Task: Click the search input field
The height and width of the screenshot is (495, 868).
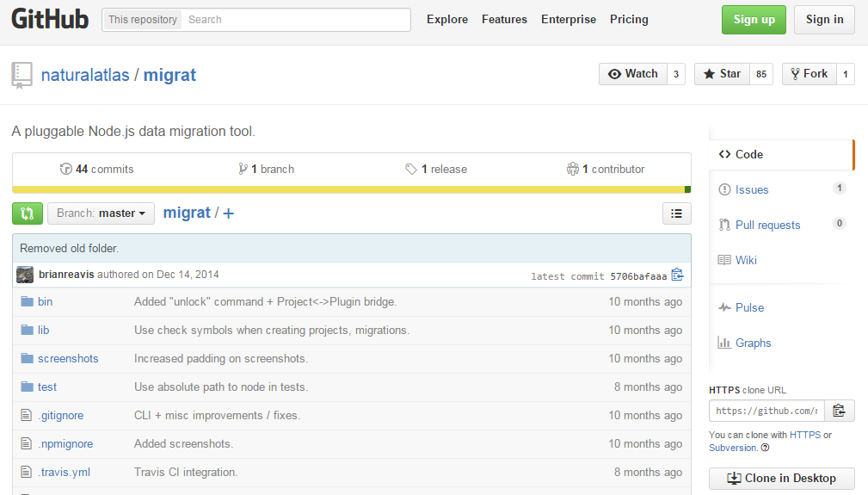Action: point(297,20)
